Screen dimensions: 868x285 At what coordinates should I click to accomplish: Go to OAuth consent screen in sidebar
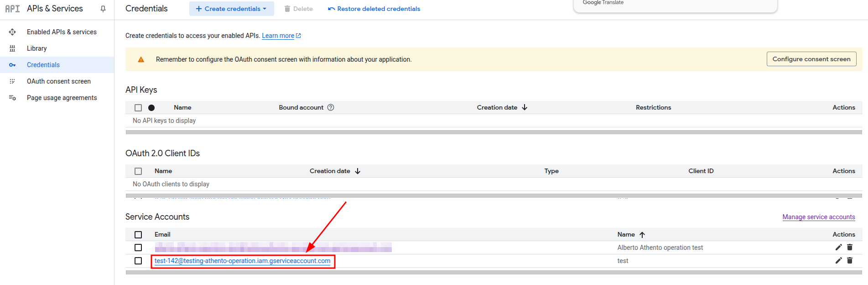[x=59, y=81]
